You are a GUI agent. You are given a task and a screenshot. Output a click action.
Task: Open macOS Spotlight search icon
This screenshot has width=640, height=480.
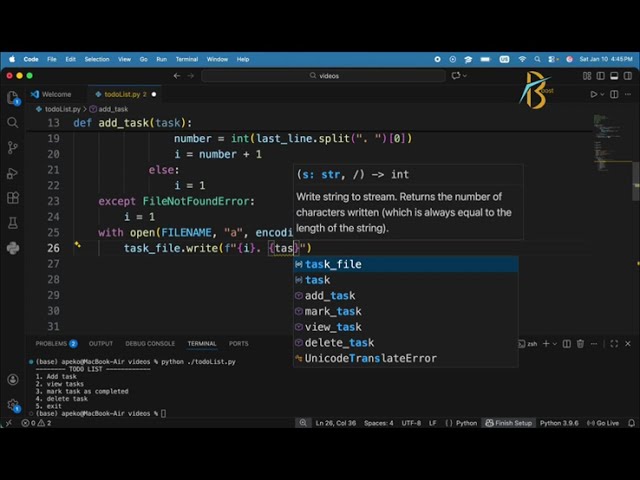[x=537, y=59]
